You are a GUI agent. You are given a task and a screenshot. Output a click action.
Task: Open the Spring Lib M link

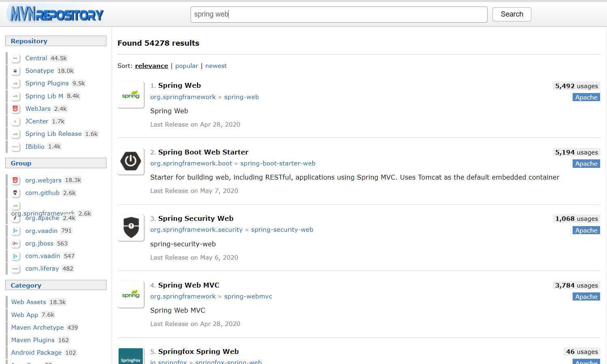44,96
